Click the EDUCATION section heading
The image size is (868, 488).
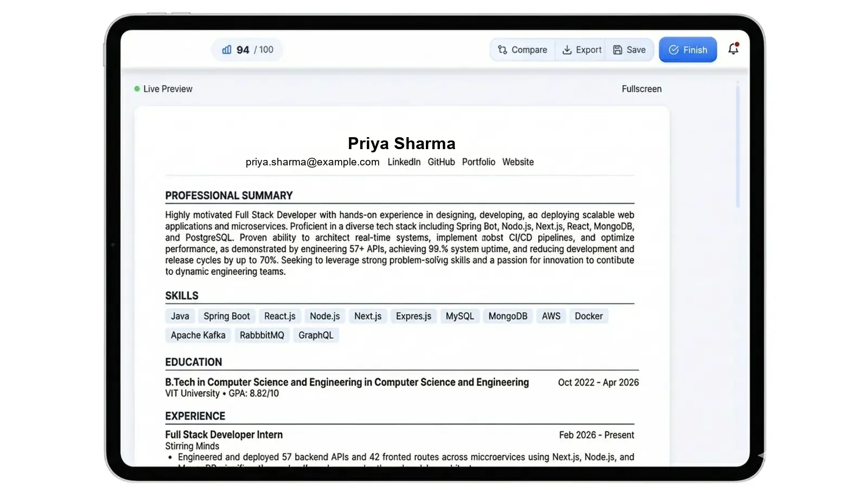[x=194, y=362]
